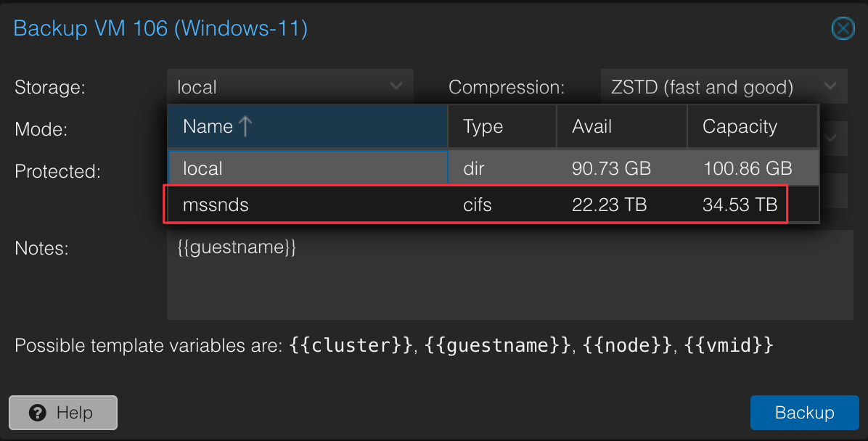Start the backup with Backup button

[x=804, y=413]
